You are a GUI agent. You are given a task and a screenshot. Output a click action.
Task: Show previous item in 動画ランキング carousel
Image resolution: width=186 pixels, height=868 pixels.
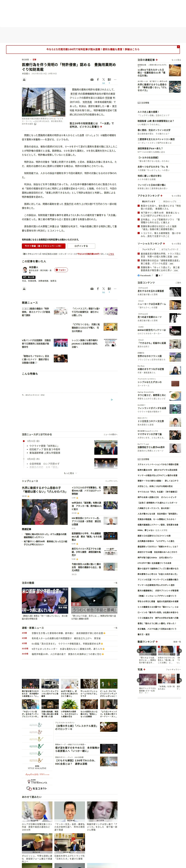click(x=139, y=651)
